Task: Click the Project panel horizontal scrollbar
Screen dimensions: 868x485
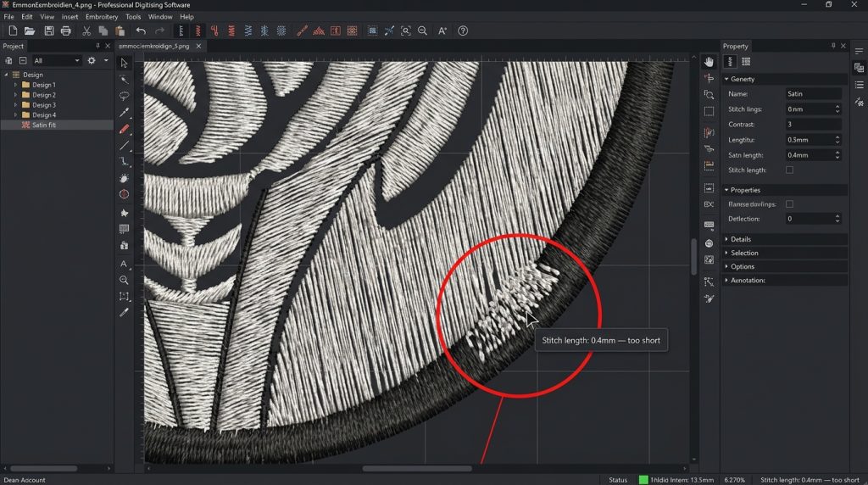Action: (43, 468)
